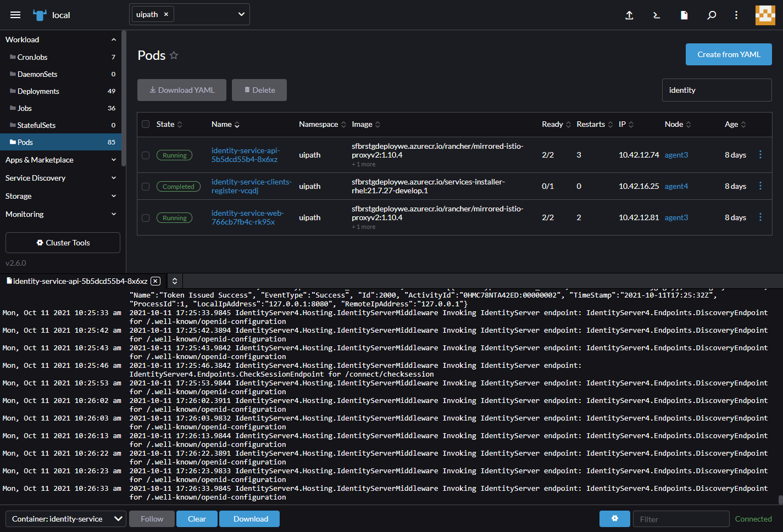Click the log Filter input field

681,519
